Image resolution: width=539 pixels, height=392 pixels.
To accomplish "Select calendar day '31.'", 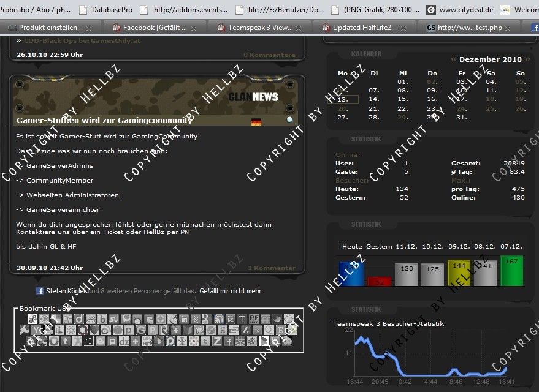I will coord(462,117).
